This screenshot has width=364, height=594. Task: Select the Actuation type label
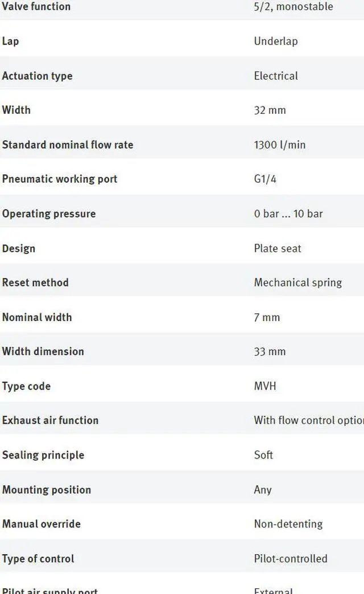coord(37,76)
